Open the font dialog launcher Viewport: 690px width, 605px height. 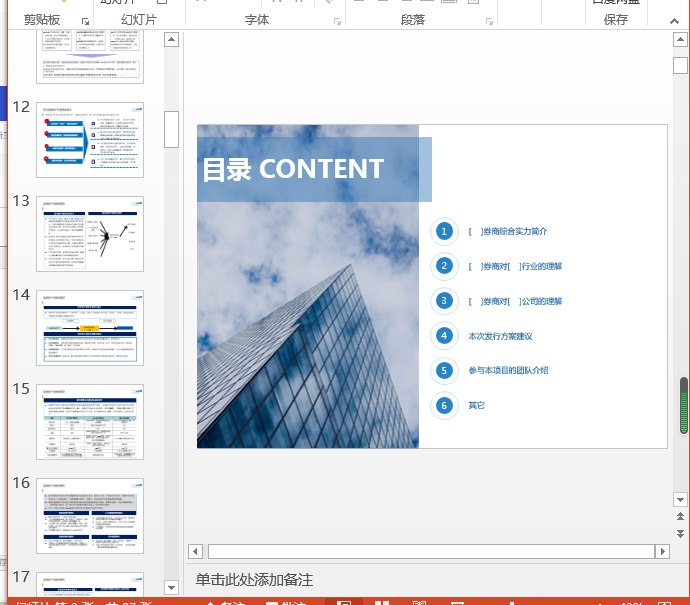(x=338, y=21)
